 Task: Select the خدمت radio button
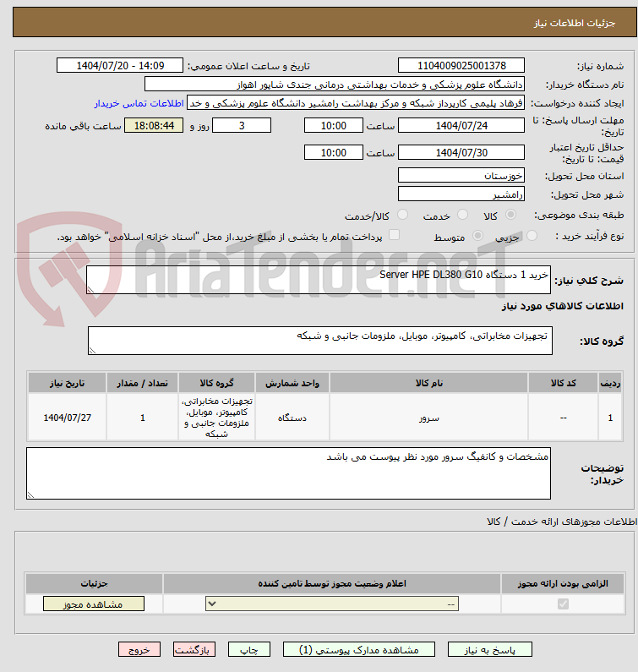coord(462,215)
